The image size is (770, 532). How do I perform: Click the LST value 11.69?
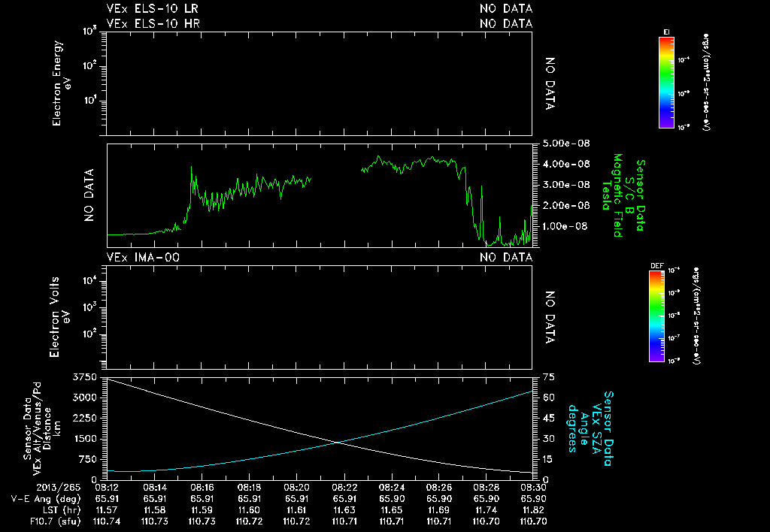(439, 510)
